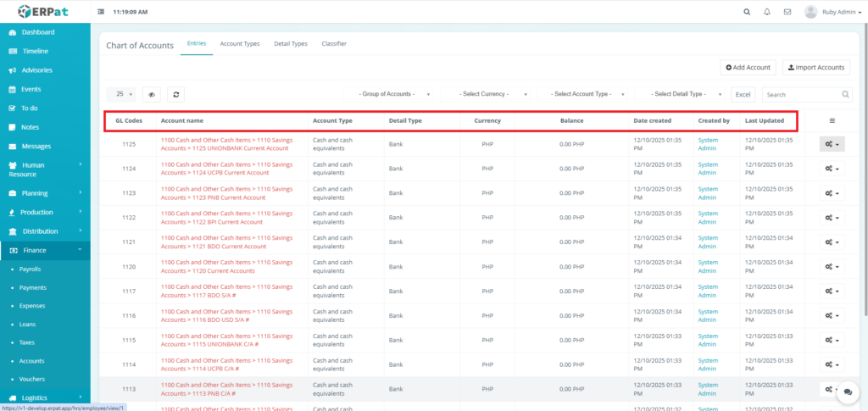868x411 pixels.
Task: Click the Add Account button
Action: pos(748,67)
